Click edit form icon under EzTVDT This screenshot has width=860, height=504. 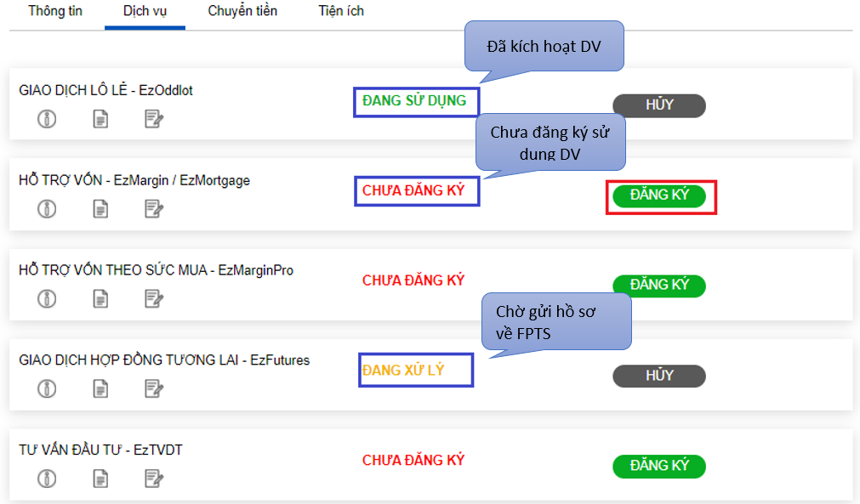(154, 479)
